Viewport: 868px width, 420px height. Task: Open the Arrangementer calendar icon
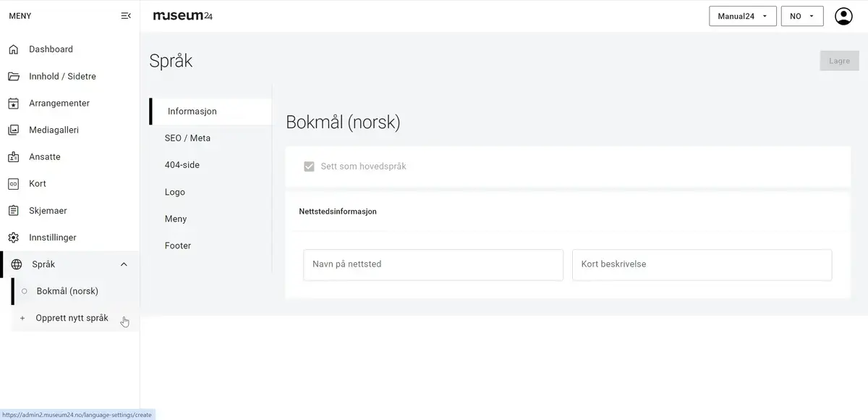[13, 103]
